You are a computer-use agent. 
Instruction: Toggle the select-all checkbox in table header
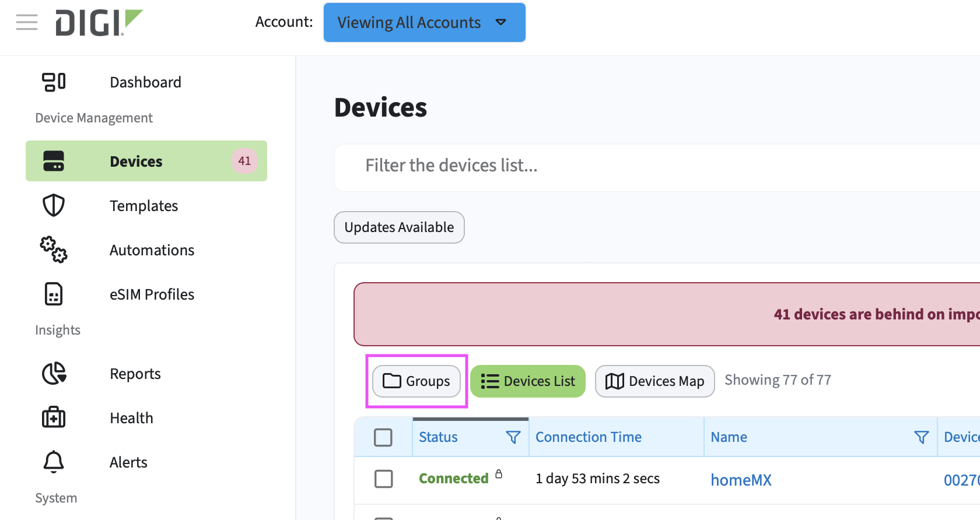tap(383, 437)
